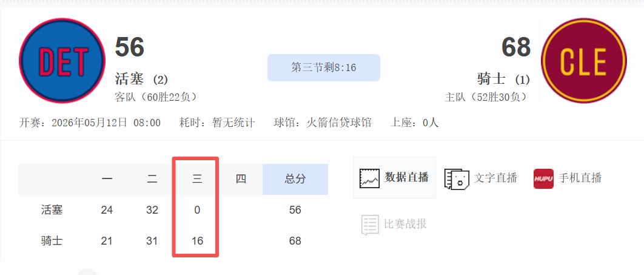644x275 pixels.
Task: Click the 活塞 third quarter score 0
Action: point(197,210)
